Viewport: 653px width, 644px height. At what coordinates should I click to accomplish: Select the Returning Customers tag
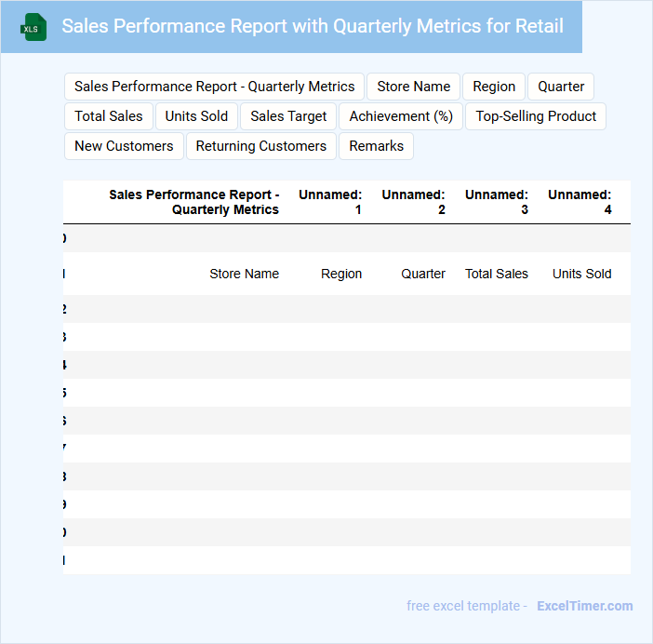click(261, 146)
